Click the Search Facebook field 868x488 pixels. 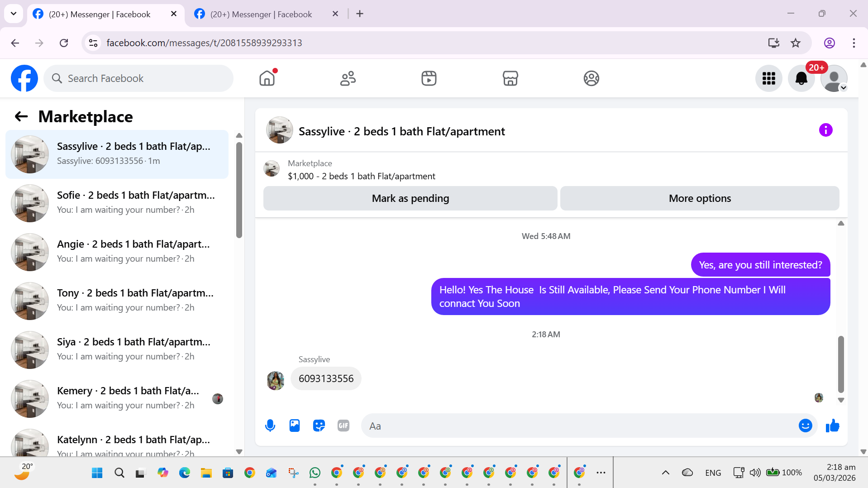coord(138,78)
